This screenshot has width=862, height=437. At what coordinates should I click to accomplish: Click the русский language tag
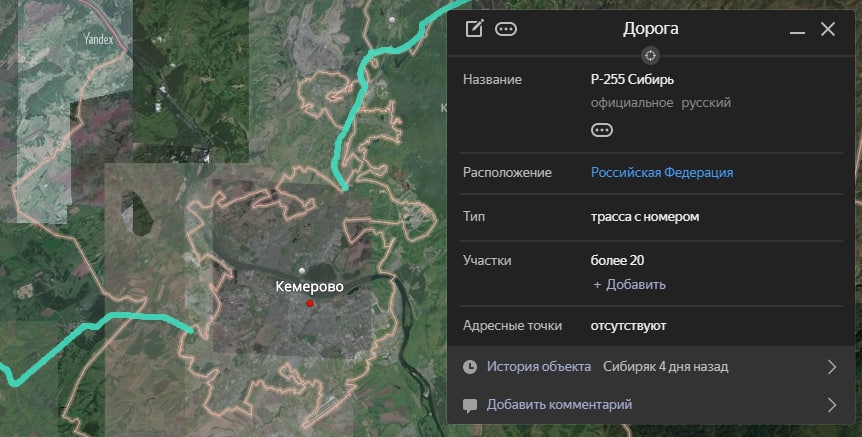706,103
